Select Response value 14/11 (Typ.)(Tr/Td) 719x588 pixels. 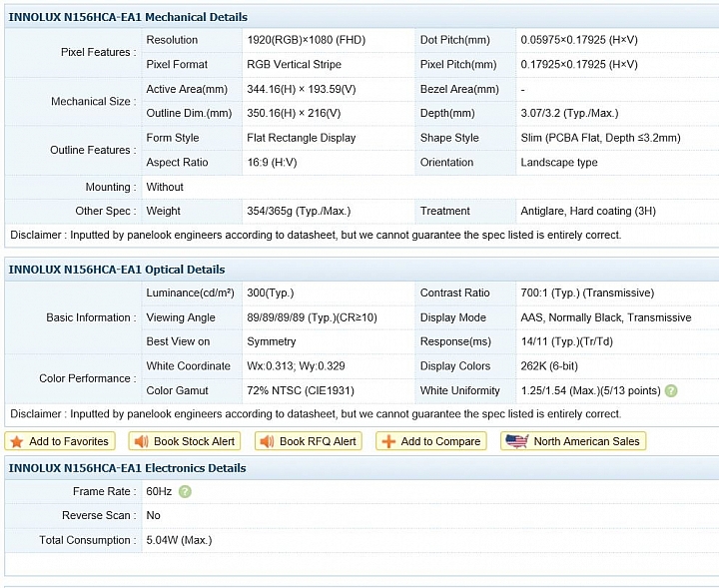(x=567, y=341)
